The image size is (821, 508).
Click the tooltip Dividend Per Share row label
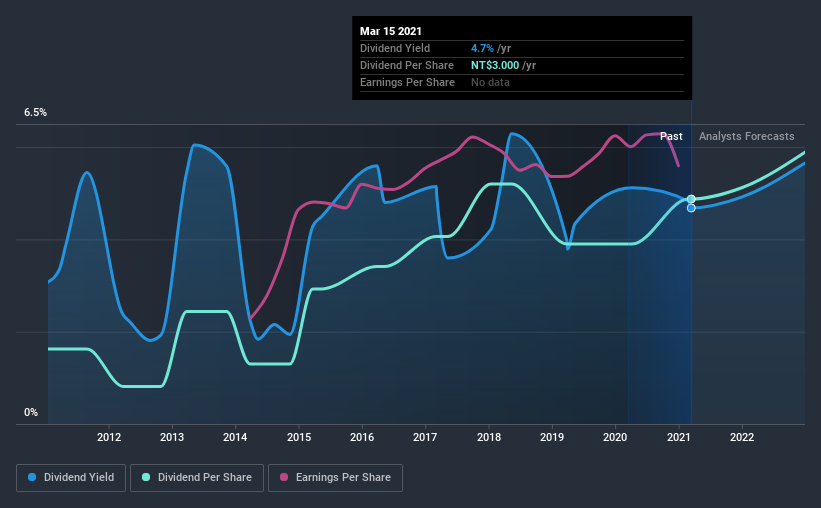tap(407, 65)
